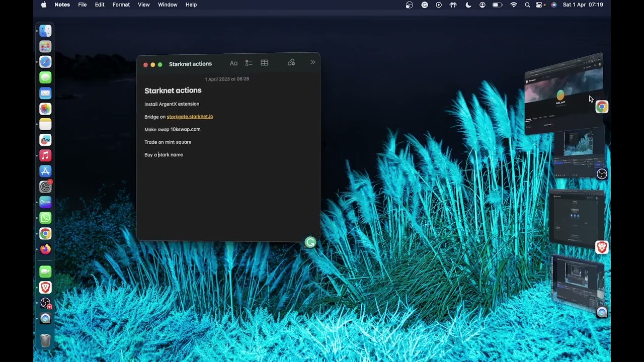The height and width of the screenshot is (362, 644).
Task: Insert a checklist in the note
Action: point(249,63)
